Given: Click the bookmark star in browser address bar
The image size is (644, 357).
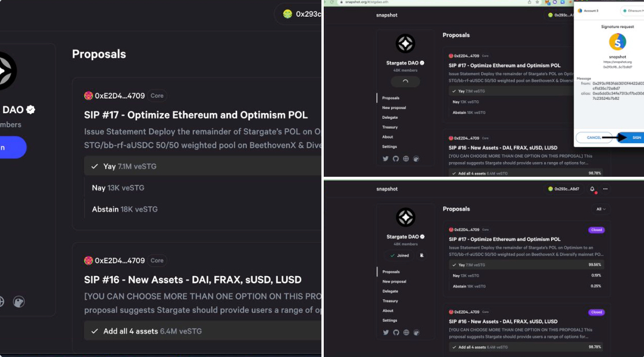Looking at the screenshot, I should (x=537, y=2).
